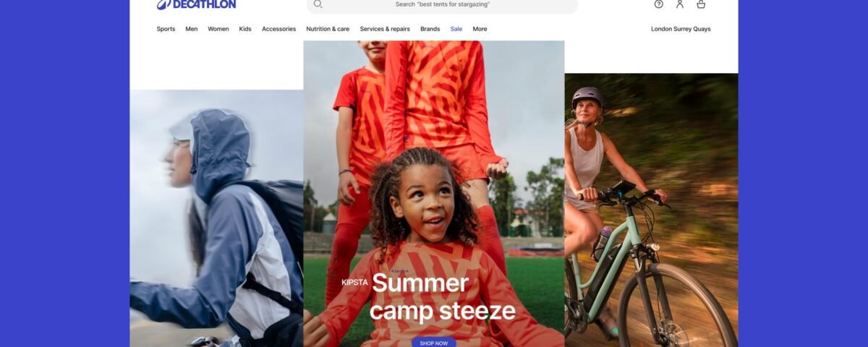This screenshot has width=868, height=347.
Task: Open the help question mark icon
Action: pyautogui.click(x=658, y=4)
